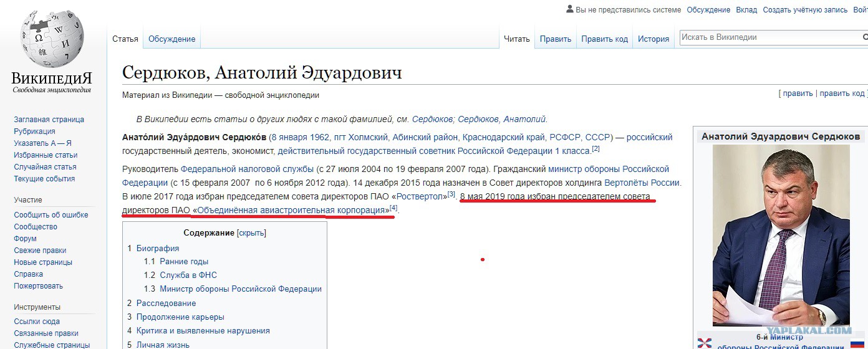Open Обсуждение link in top user bar

point(708,10)
